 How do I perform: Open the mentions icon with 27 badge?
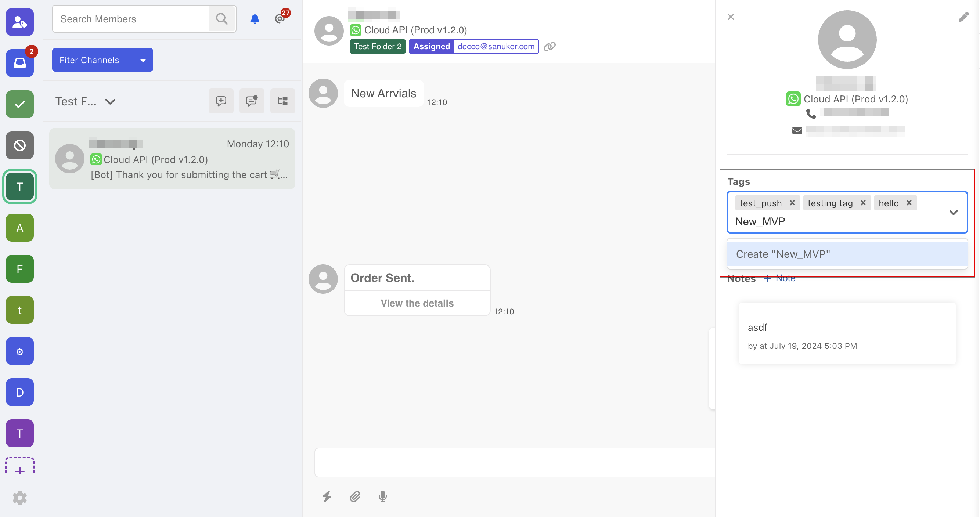tap(280, 18)
